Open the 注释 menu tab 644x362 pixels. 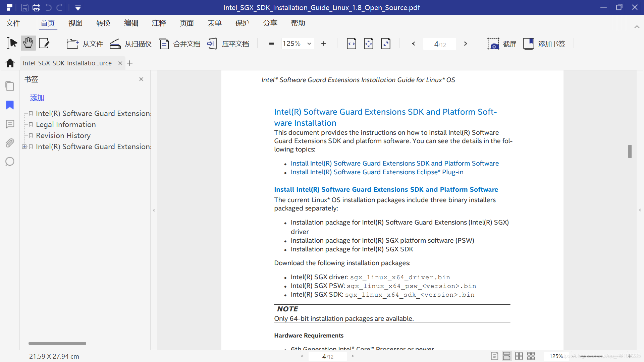point(159,23)
